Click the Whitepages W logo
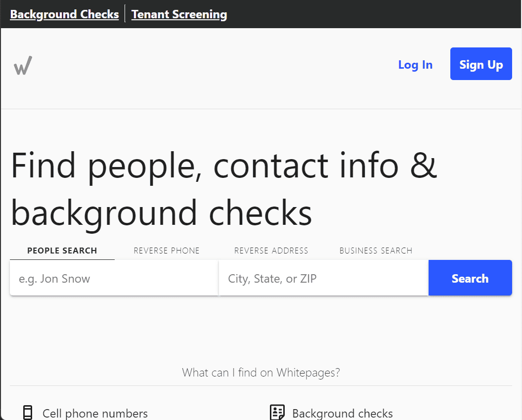 [23, 65]
